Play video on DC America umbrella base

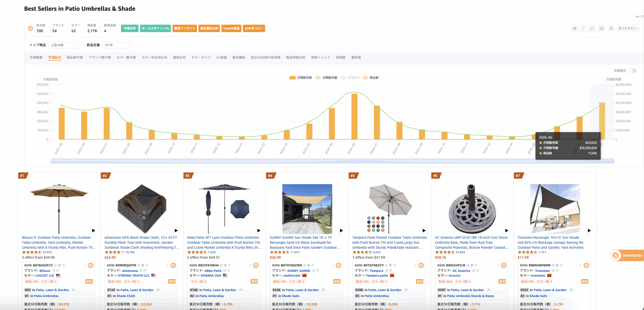pos(506,230)
